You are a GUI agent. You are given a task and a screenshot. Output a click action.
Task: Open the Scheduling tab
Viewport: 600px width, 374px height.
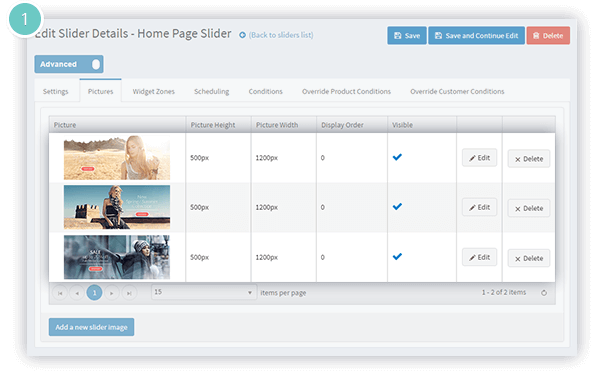(212, 91)
